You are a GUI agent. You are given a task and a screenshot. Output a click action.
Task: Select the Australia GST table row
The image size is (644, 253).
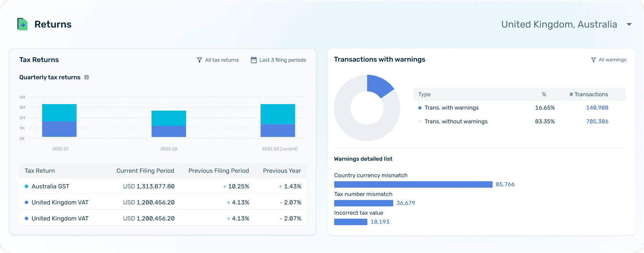pos(163,186)
